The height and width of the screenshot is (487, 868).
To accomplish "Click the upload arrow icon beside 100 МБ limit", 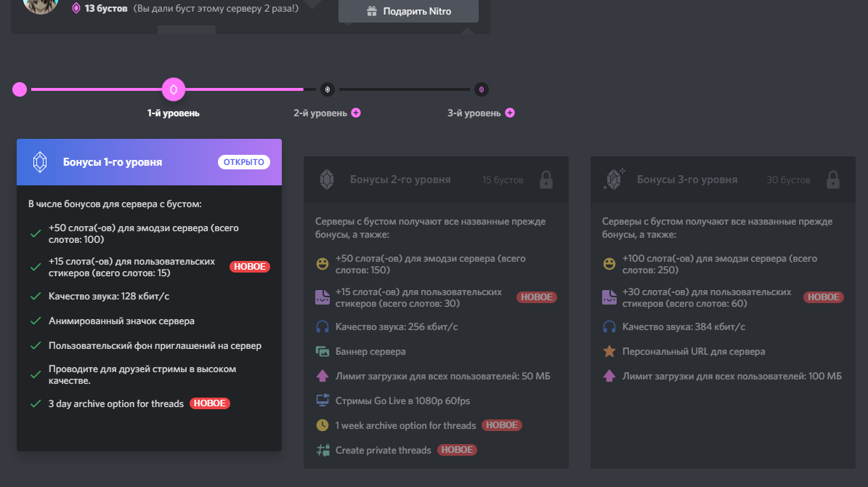I will 609,377.
